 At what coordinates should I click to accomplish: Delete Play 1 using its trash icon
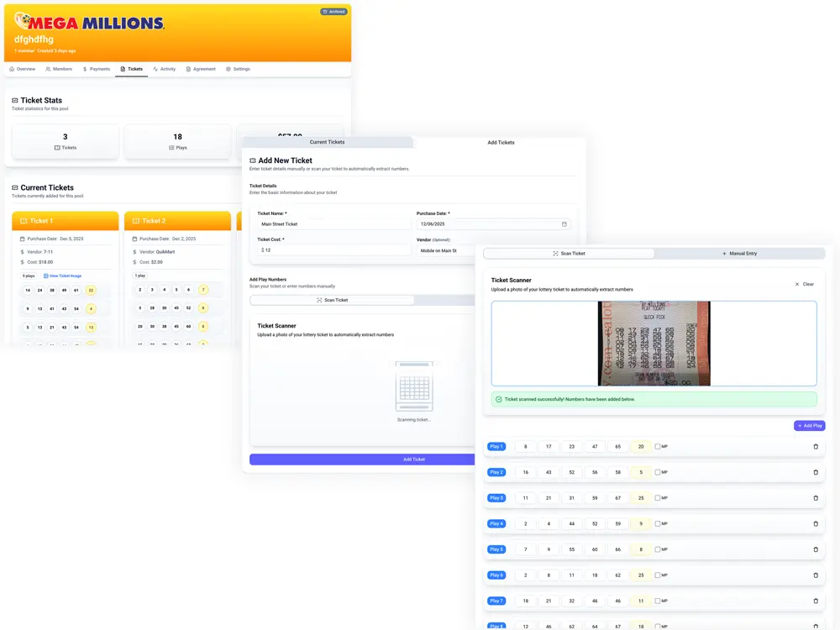tap(815, 446)
